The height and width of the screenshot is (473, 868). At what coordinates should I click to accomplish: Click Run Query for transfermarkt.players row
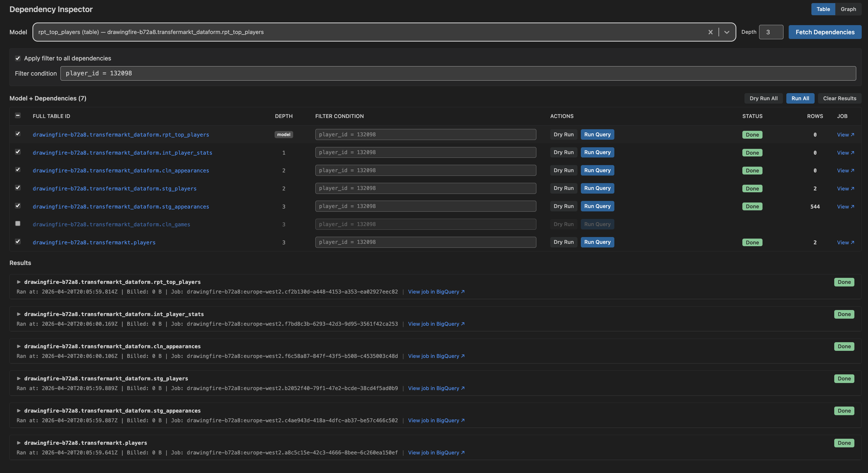(597, 242)
